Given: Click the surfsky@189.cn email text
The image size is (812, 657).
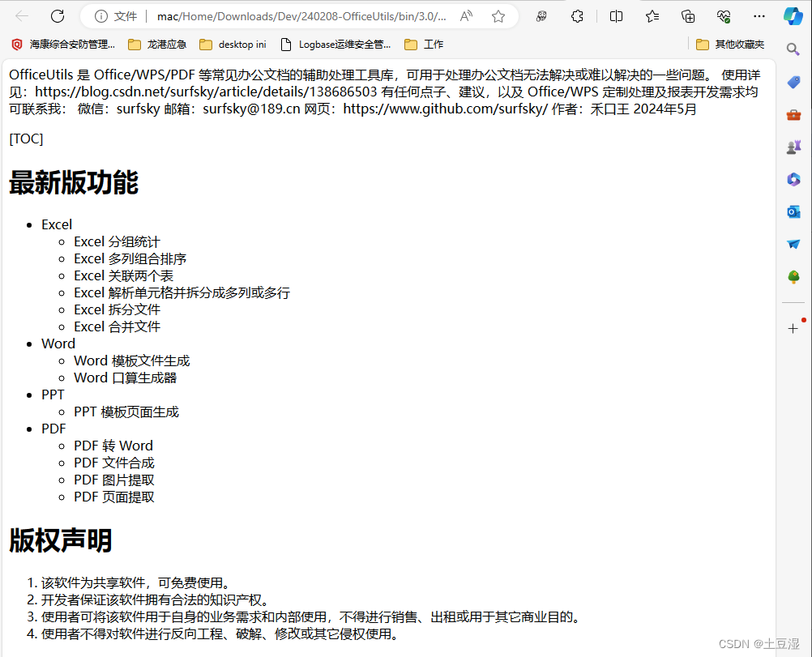Looking at the screenshot, I should point(252,109).
